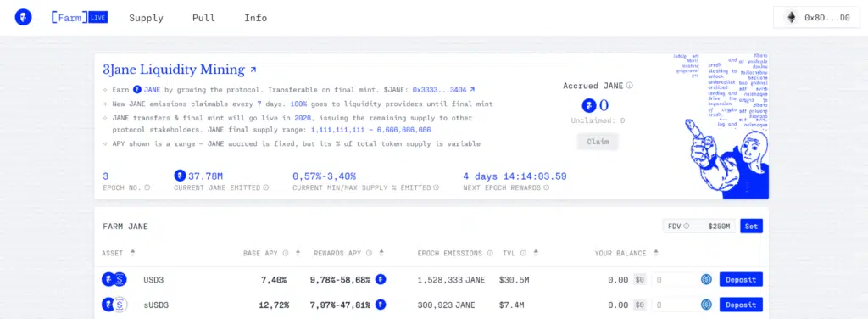This screenshot has width=868, height=319.
Task: Click the info icon beside BASE APY
Action: click(x=286, y=253)
